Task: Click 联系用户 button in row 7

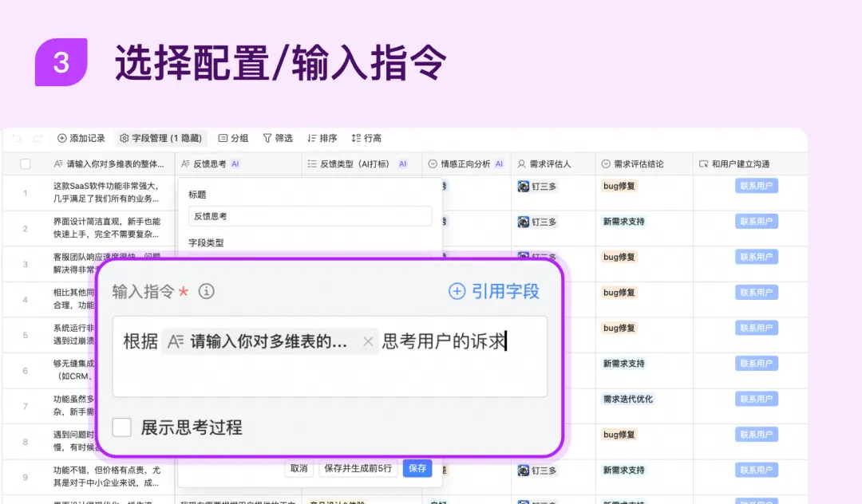Action: (x=757, y=400)
